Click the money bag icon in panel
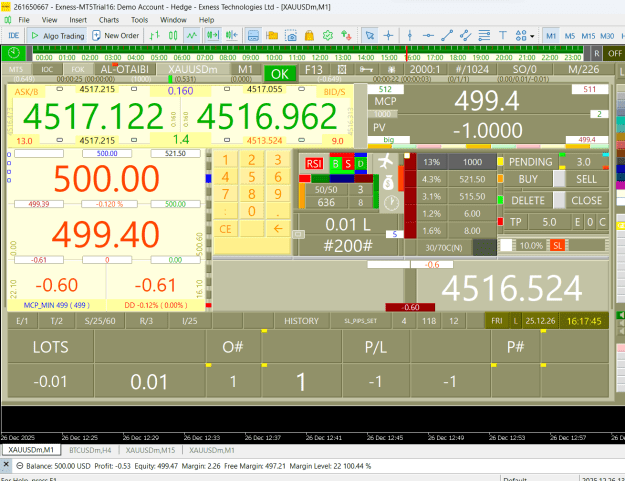Image resolution: width=625 pixels, height=481 pixels. click(x=388, y=183)
